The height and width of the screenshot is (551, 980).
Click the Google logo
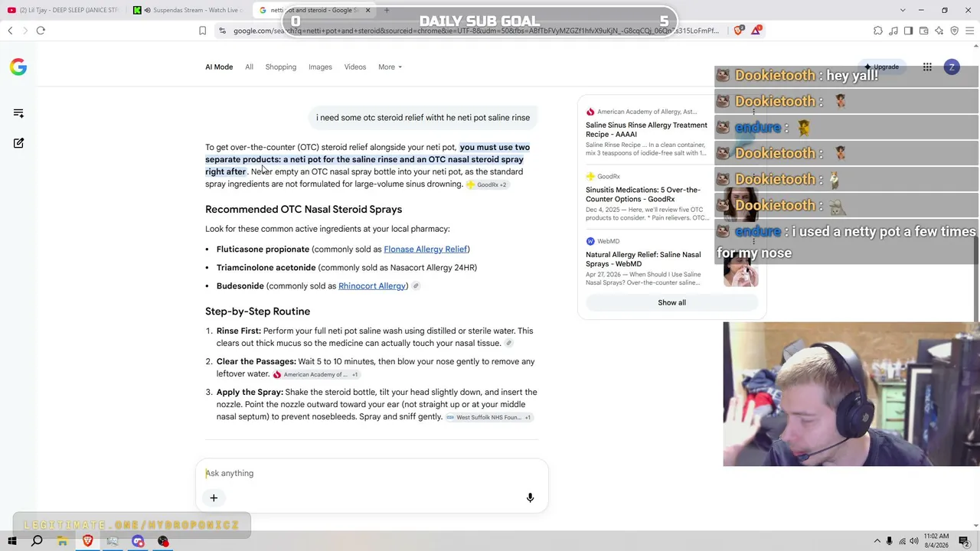18,67
